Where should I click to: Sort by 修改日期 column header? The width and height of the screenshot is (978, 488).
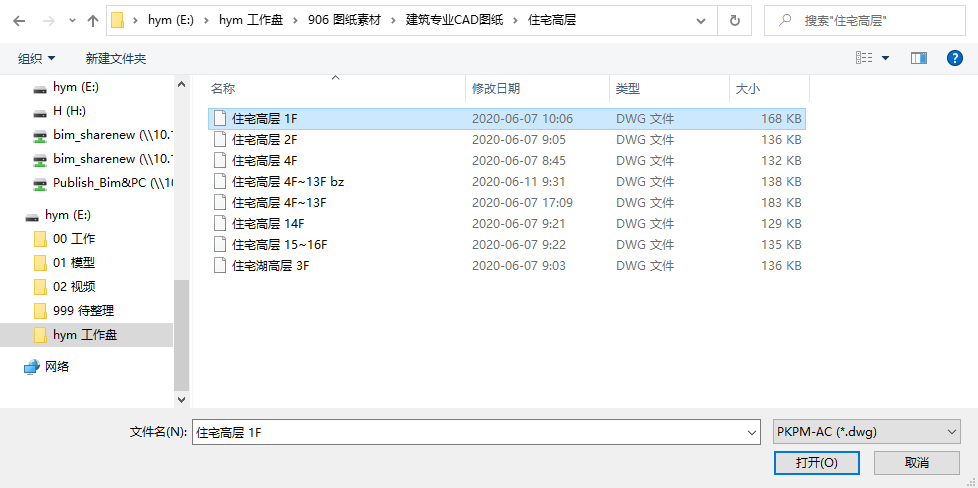pyautogui.click(x=538, y=89)
